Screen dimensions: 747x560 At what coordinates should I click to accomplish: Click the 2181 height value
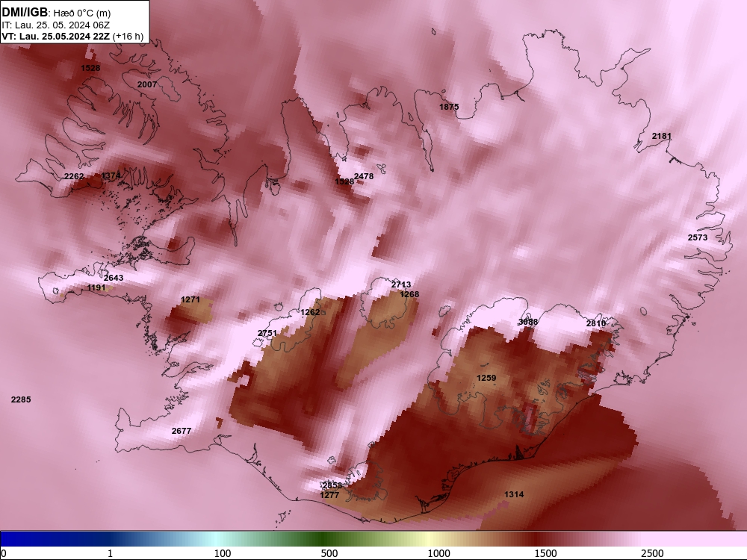(662, 136)
